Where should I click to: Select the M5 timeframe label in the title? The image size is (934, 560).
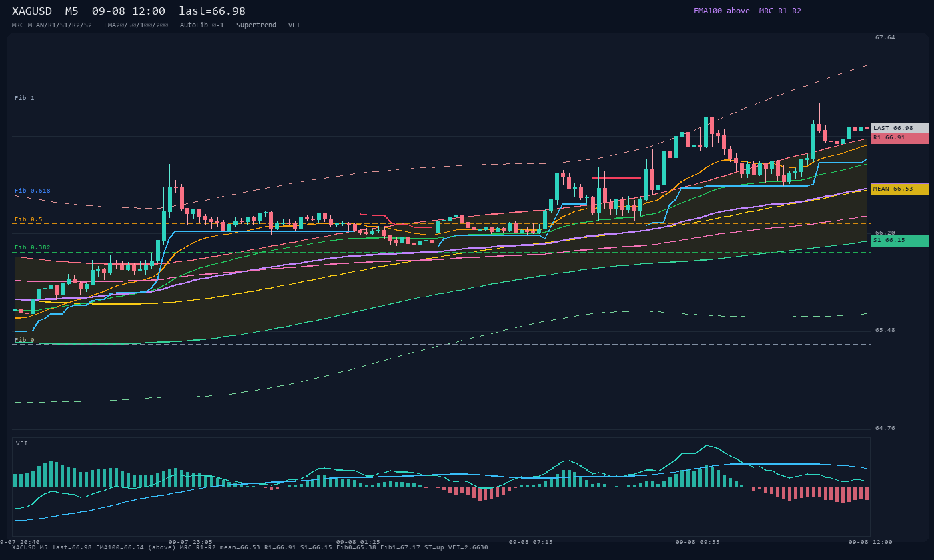[71, 11]
